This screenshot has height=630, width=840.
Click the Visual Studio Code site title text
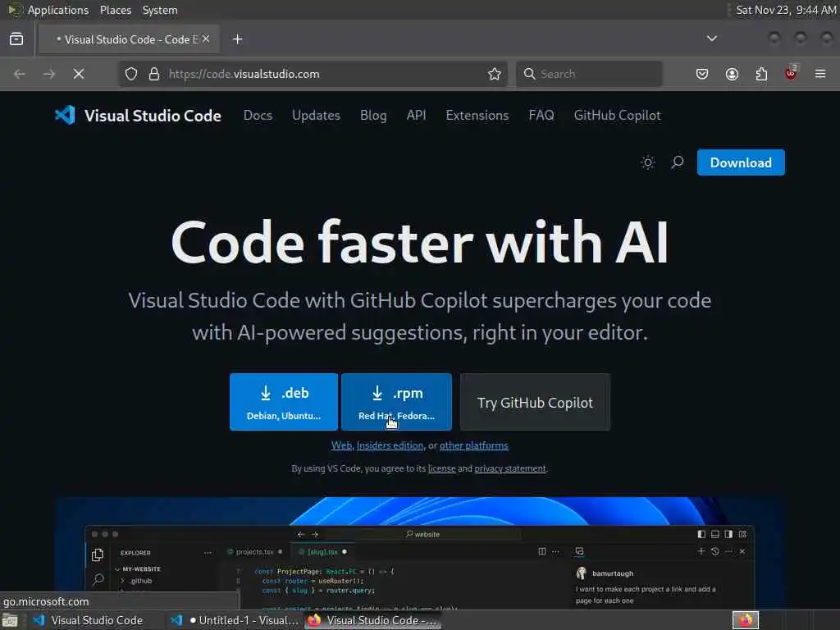(153, 116)
